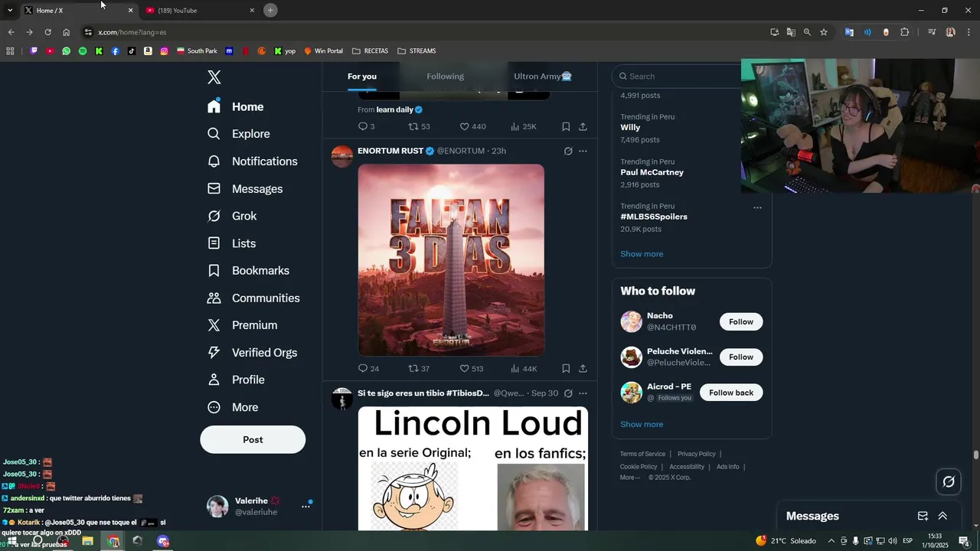Ask Grok about the ENORTUM RUST post

click(x=568, y=152)
